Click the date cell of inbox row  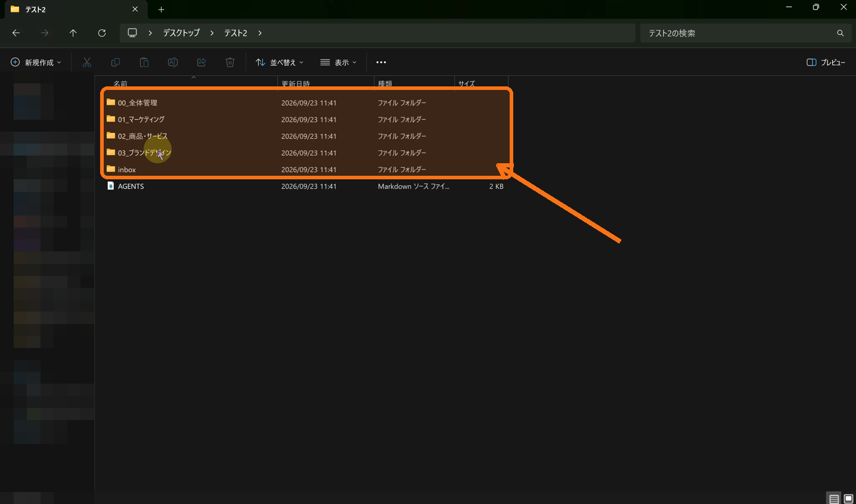point(309,169)
